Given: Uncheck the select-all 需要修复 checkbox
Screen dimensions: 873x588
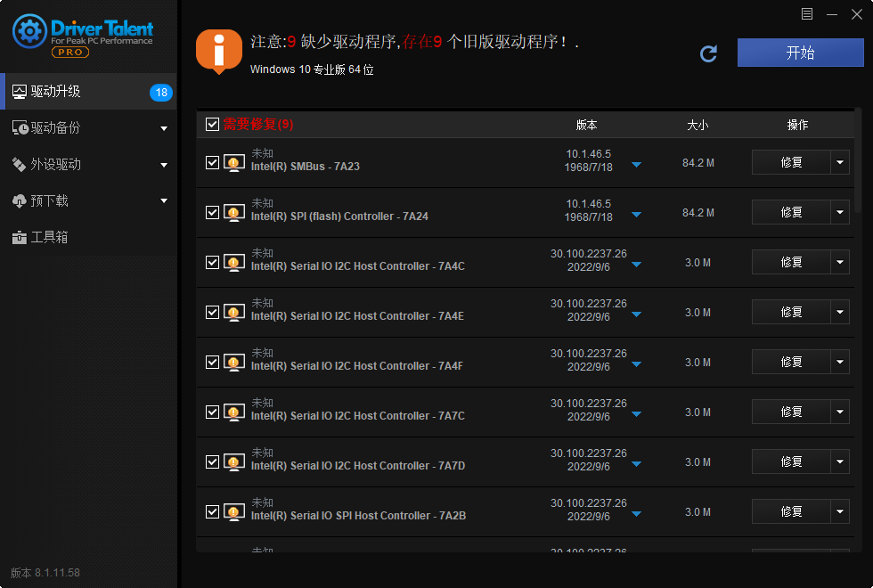Looking at the screenshot, I should click(212, 125).
